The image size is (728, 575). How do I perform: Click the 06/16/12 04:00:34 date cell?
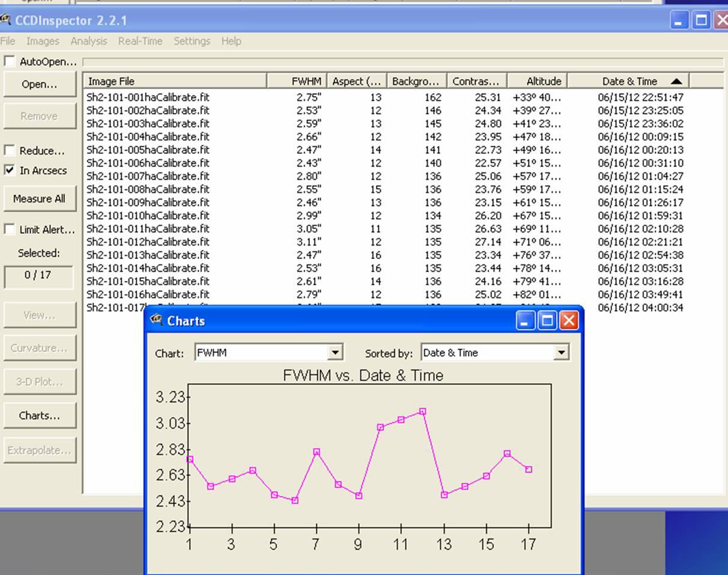640,308
